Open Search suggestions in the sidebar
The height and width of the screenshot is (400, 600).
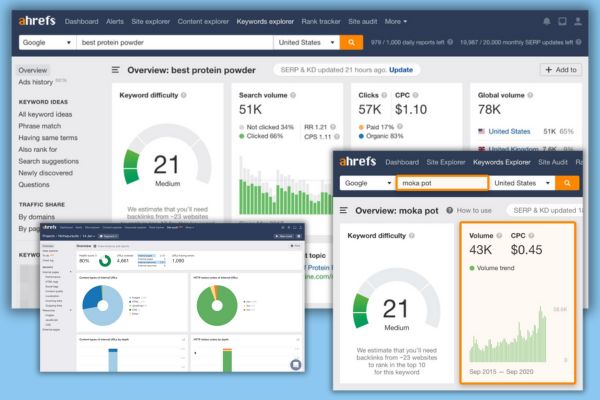49,161
